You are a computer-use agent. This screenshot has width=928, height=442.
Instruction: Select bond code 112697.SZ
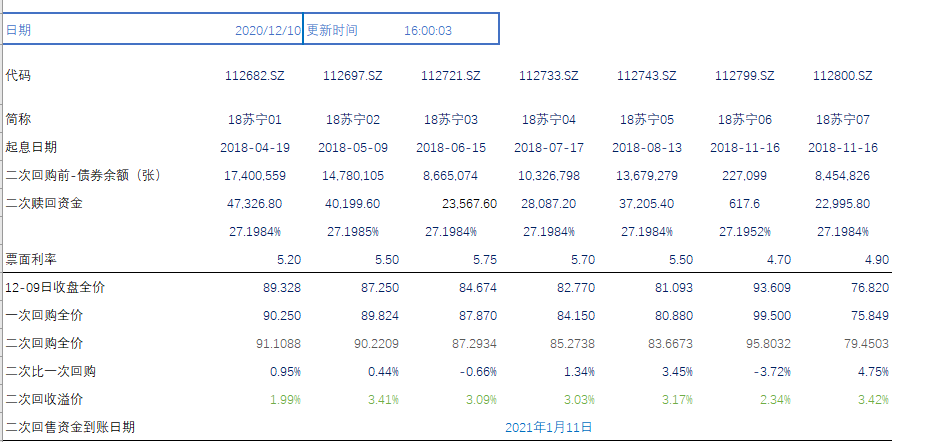pyautogui.click(x=353, y=76)
